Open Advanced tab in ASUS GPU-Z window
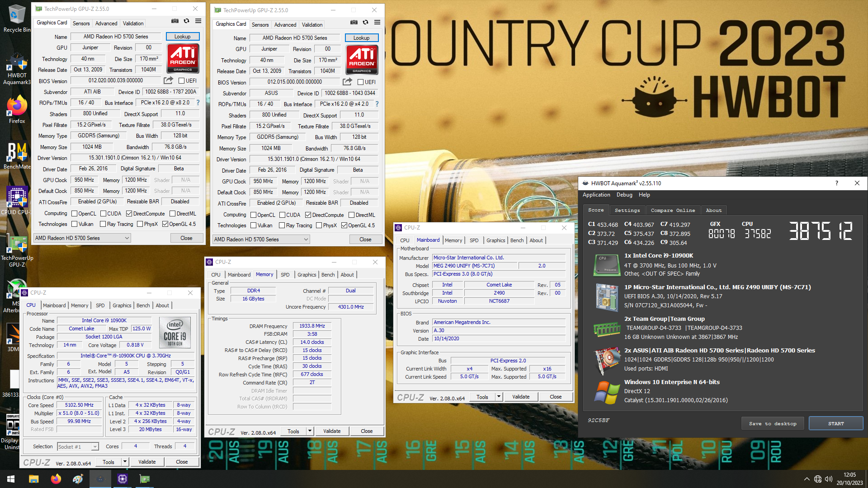Viewport: 868px width, 488px height. point(285,24)
